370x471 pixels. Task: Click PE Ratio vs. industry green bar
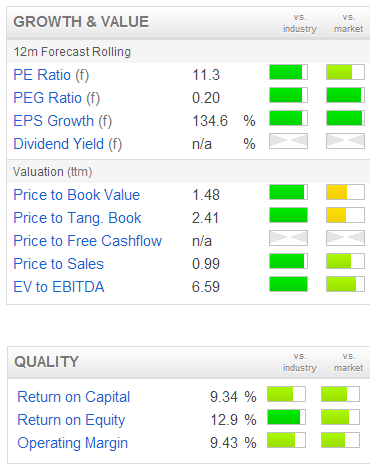[288, 72]
